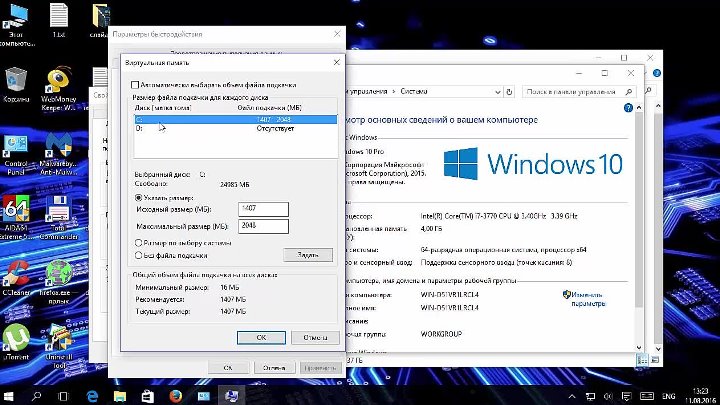Image resolution: width=720 pixels, height=405 pixels.
Task: Launch Firefox from the taskbar
Action: point(175,396)
